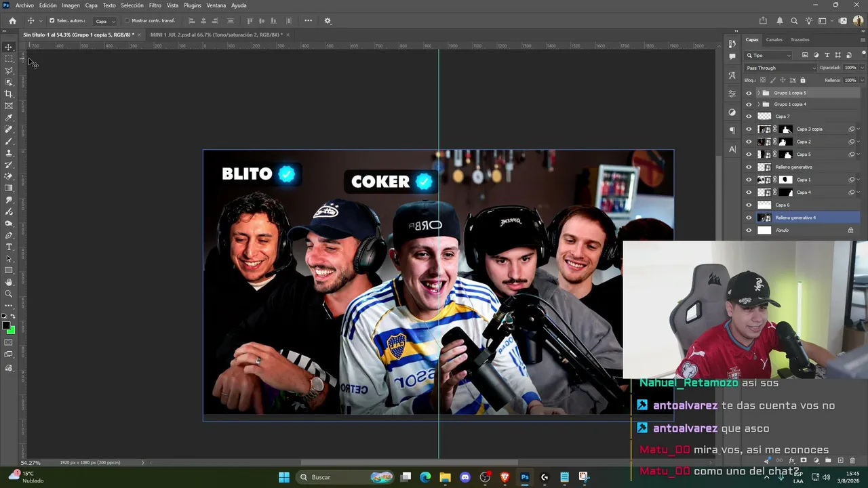This screenshot has height=488, width=868.
Task: Open the Relleno value dropdown
Action: coord(862,80)
